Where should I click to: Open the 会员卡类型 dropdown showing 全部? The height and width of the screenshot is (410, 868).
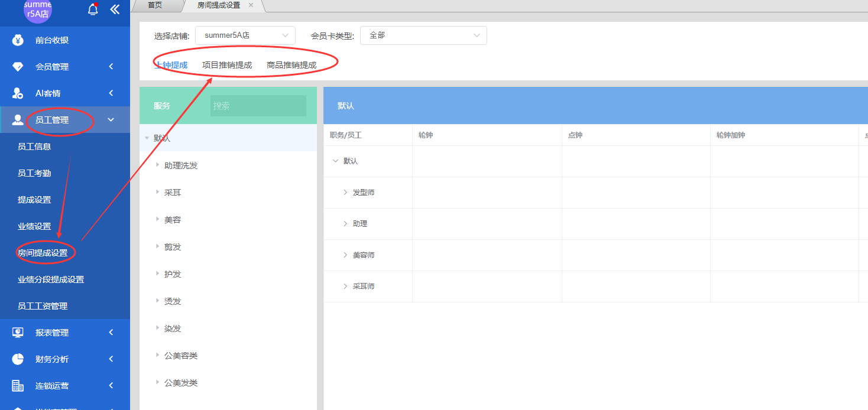click(423, 35)
